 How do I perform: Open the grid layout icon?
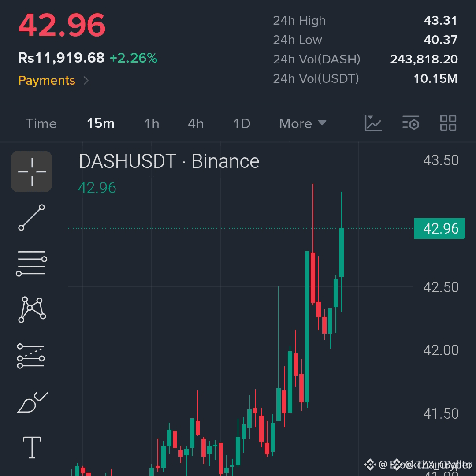coord(448,123)
